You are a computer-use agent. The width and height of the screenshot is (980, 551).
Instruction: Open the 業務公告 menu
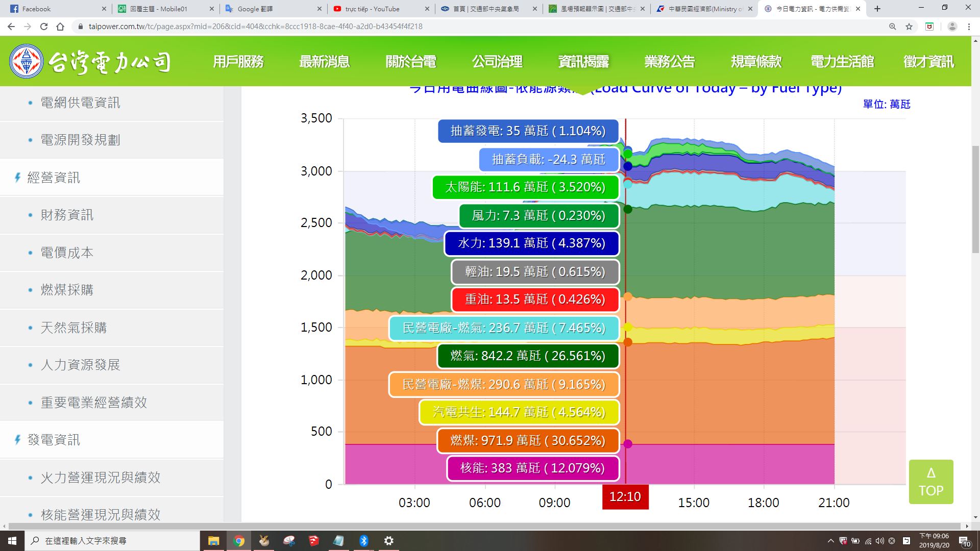point(670,62)
